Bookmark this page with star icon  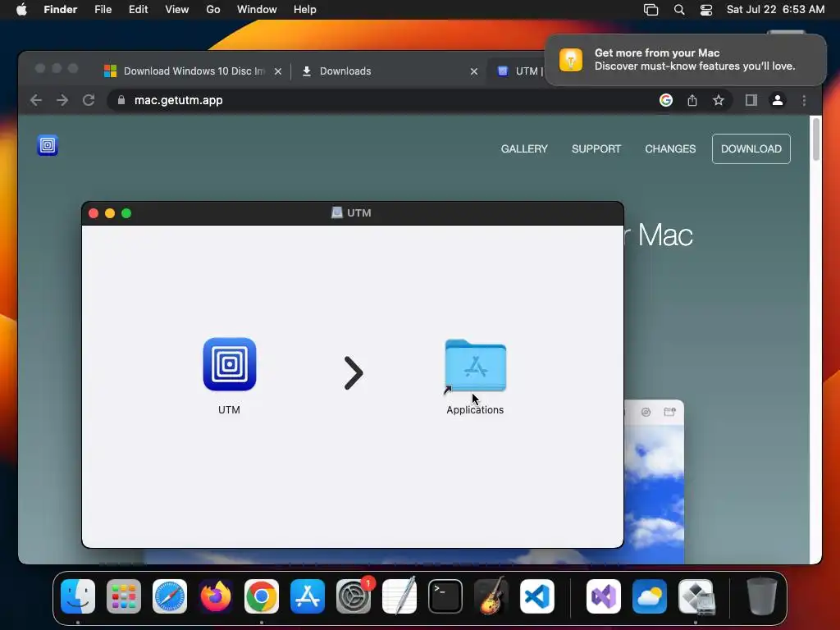coord(719,100)
